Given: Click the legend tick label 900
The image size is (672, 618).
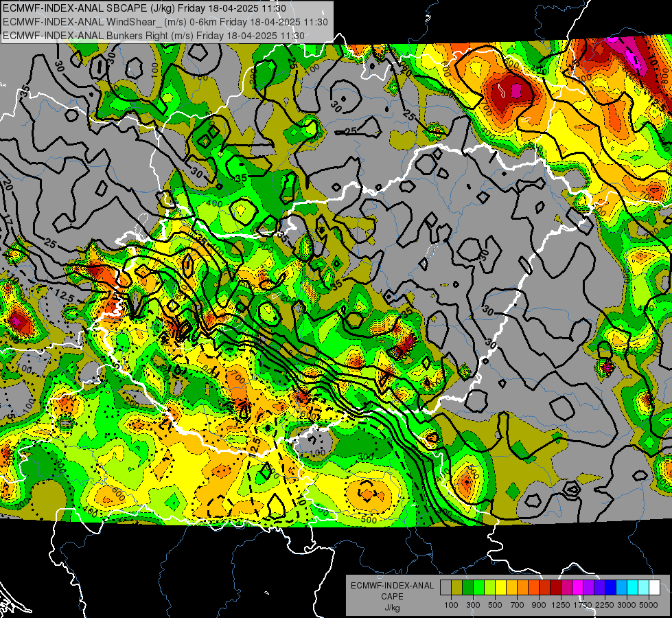Looking at the screenshot, I should [x=539, y=605].
